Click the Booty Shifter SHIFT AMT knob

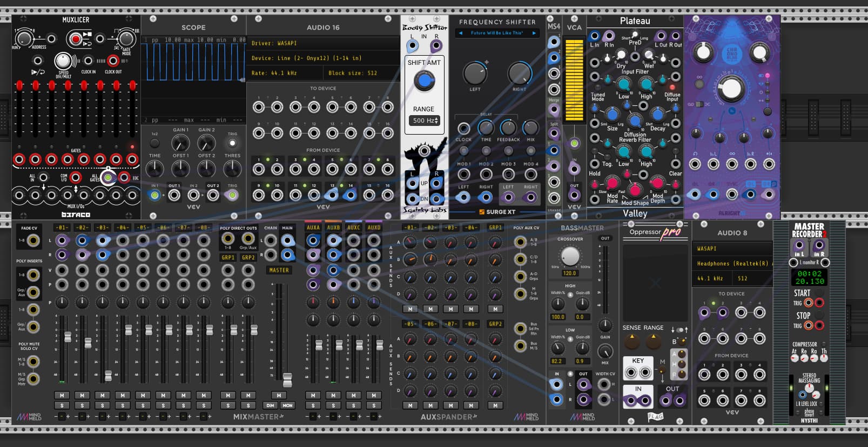424,81
